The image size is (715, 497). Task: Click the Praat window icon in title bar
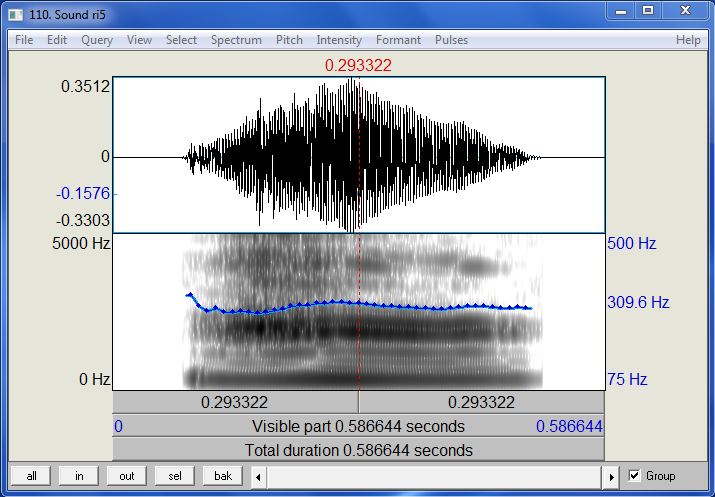click(x=16, y=15)
